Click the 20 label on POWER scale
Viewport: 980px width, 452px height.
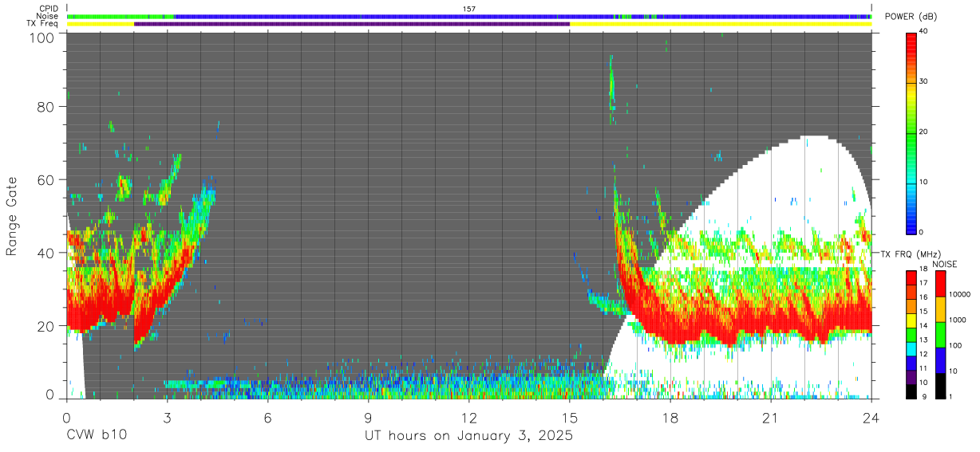coord(924,132)
